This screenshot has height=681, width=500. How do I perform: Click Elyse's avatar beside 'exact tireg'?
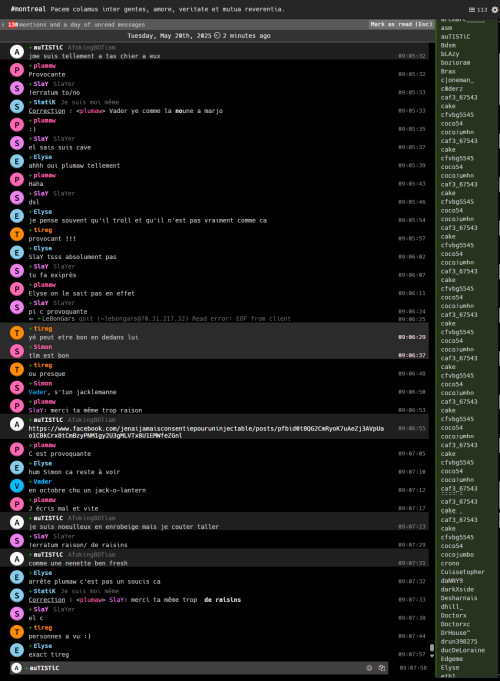(17, 650)
